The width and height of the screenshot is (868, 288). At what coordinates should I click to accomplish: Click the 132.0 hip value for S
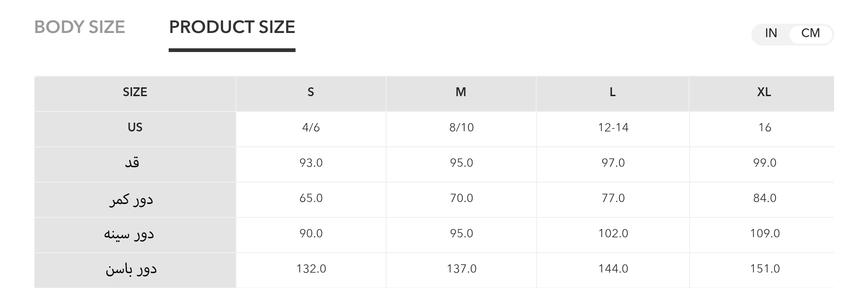[311, 268]
